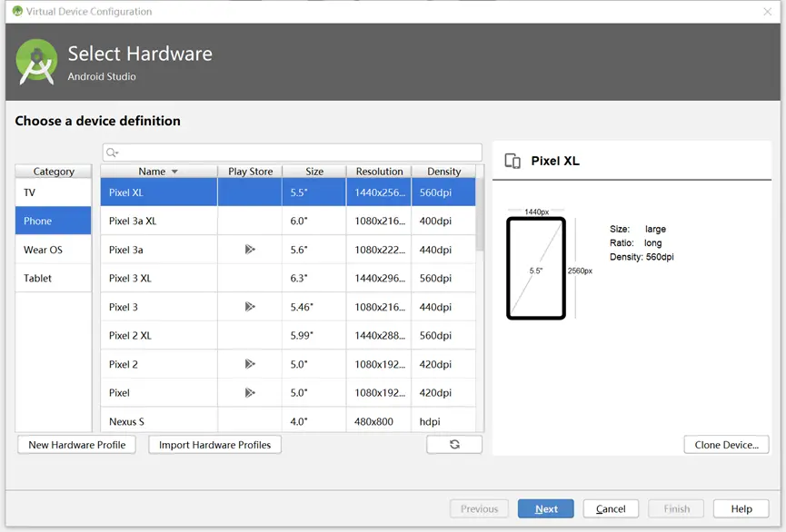
Task: Click the Play Store icon in Pixel 3a row
Action: tap(250, 250)
